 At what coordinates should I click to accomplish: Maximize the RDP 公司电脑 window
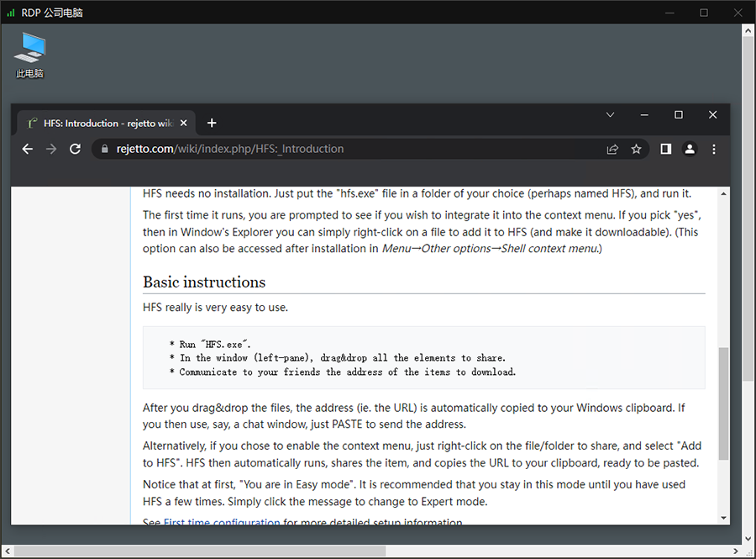(704, 13)
